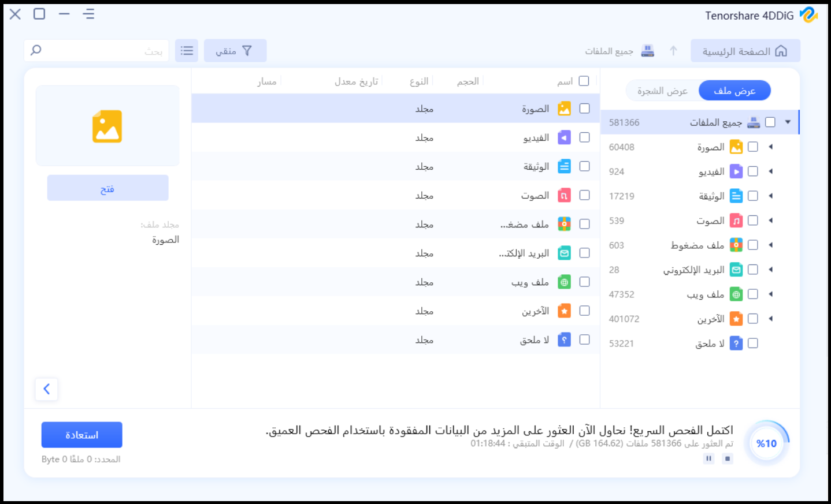
Task: Click the ملف ويب icon in right sidebar
Action: point(736,294)
